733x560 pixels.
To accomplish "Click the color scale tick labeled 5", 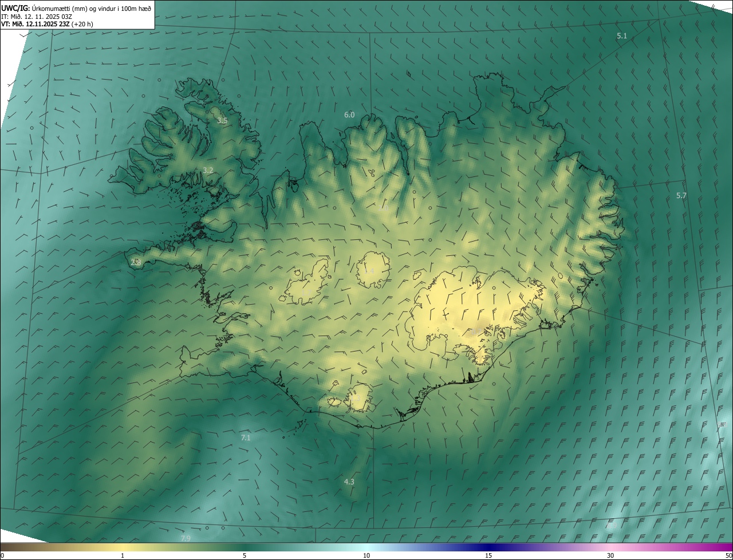I will coord(245,555).
